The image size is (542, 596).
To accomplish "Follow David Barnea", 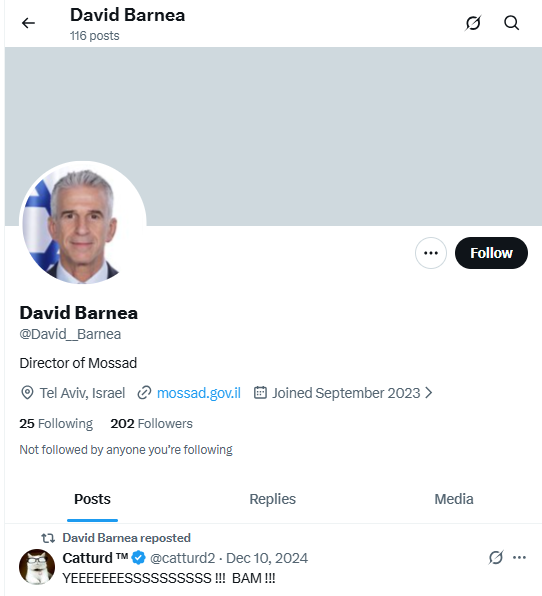I will (491, 253).
